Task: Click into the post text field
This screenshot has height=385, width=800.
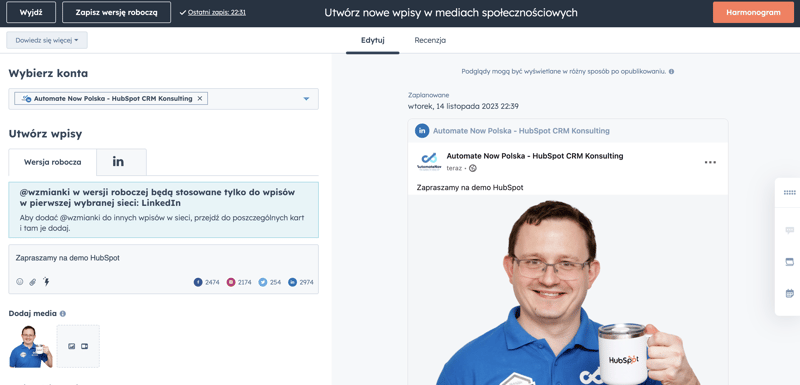Action: coord(164,258)
